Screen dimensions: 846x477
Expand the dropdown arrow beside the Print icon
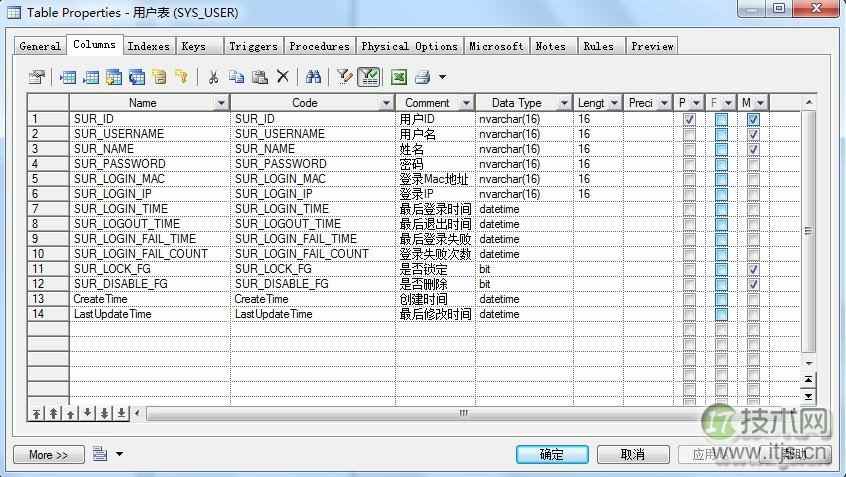click(x=442, y=77)
